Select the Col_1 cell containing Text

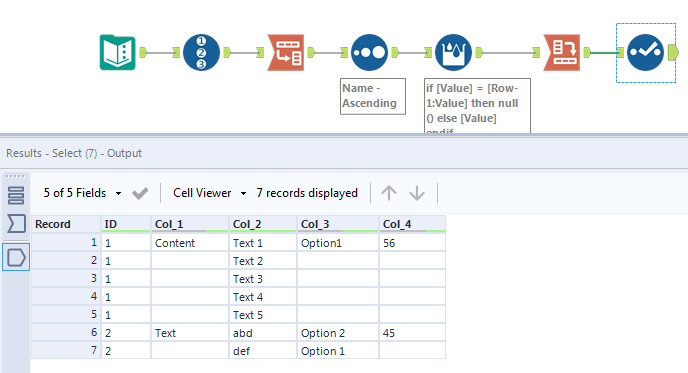(190, 333)
